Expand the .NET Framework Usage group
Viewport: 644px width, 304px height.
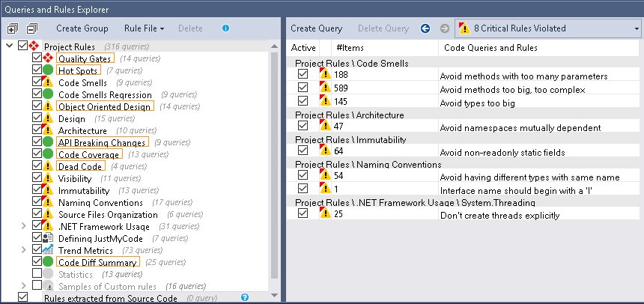click(24, 226)
